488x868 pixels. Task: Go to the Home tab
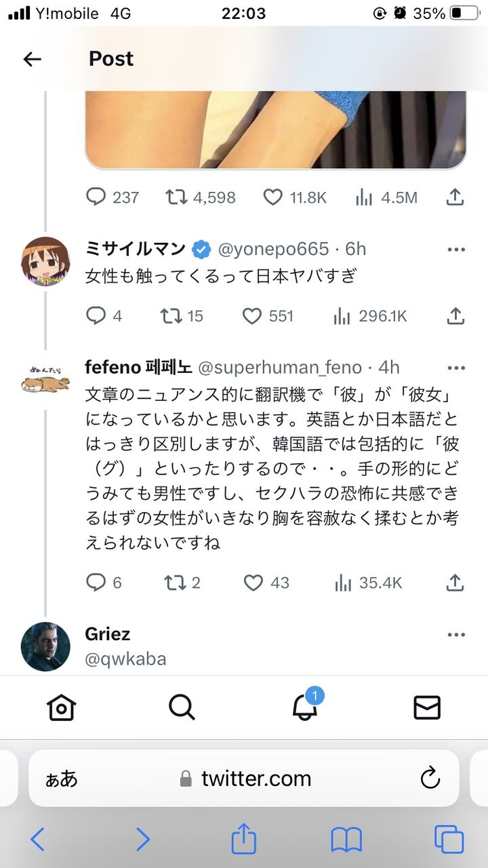61,707
